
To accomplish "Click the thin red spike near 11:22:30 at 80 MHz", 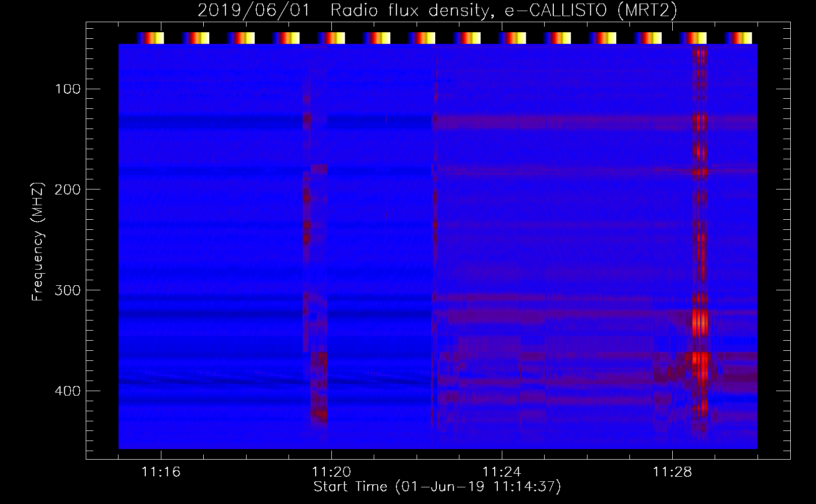I will [437, 76].
